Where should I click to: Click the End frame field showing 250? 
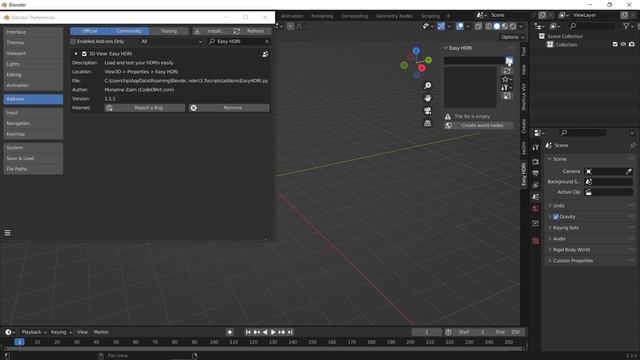pos(507,332)
